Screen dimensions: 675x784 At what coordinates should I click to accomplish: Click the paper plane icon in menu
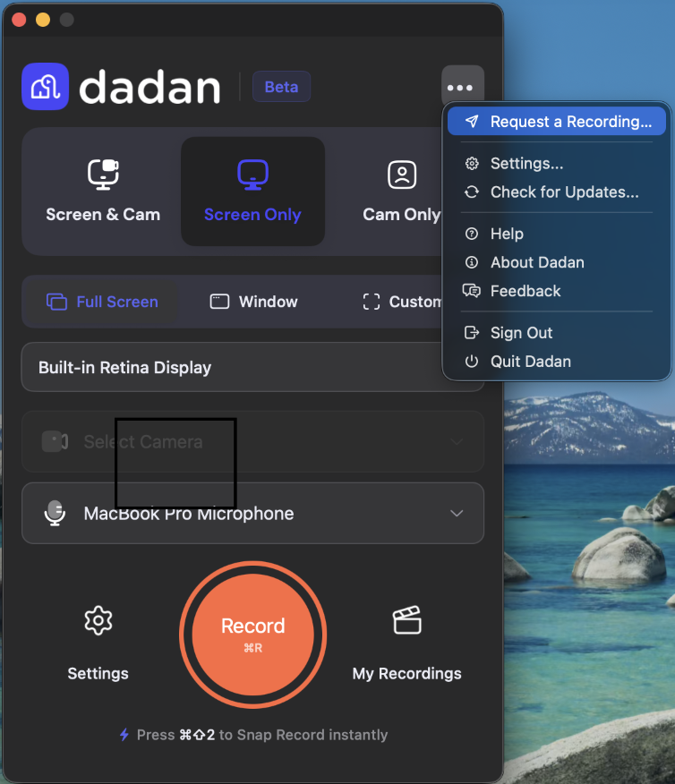(x=472, y=121)
